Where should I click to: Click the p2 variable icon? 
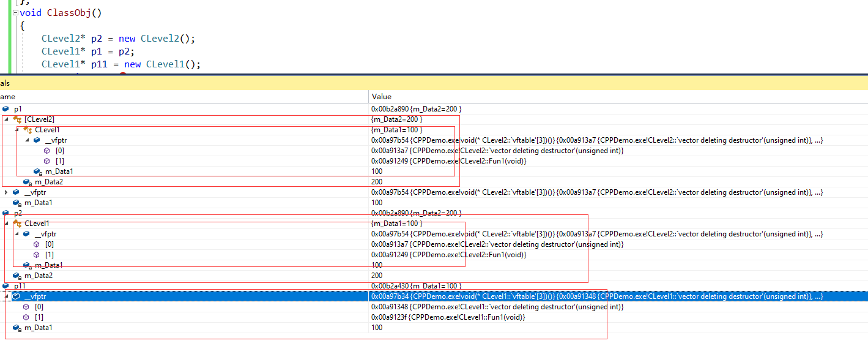click(6, 213)
